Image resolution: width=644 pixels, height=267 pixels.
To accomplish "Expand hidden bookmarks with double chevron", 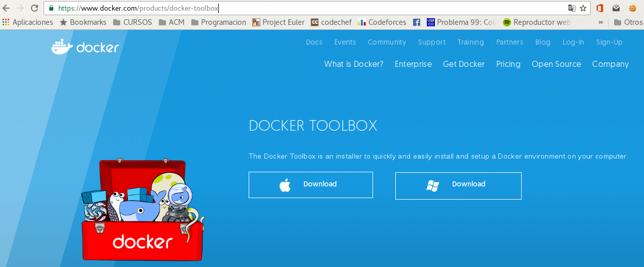I will [x=601, y=22].
